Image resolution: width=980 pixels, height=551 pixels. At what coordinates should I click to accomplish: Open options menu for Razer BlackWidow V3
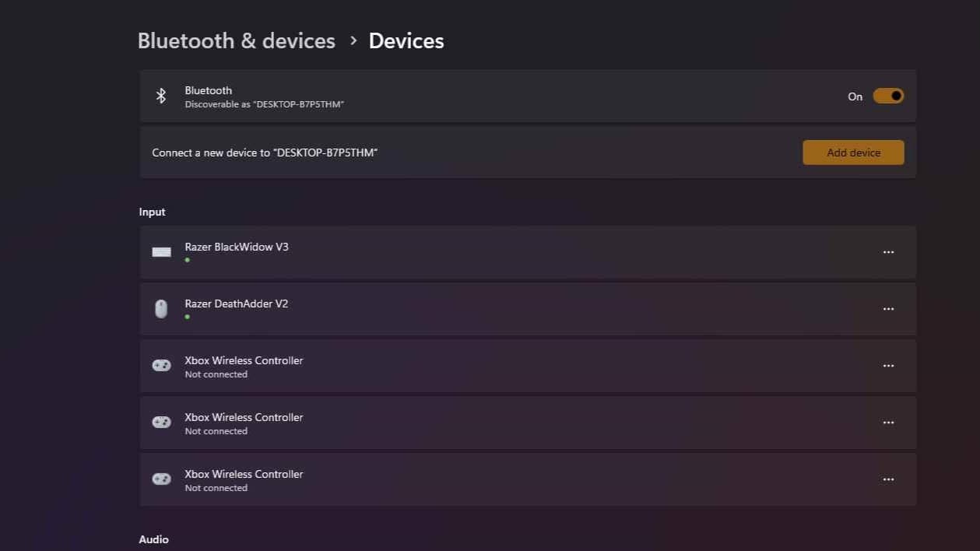(888, 251)
